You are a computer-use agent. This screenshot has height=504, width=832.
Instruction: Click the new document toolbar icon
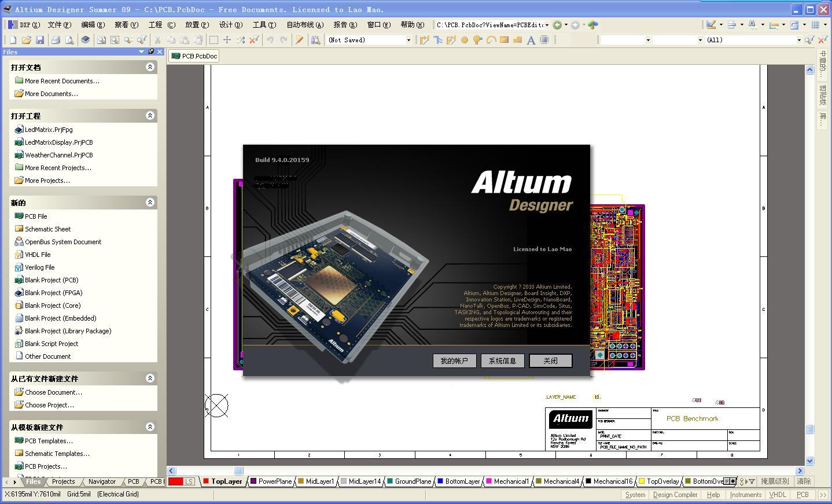[x=13, y=40]
